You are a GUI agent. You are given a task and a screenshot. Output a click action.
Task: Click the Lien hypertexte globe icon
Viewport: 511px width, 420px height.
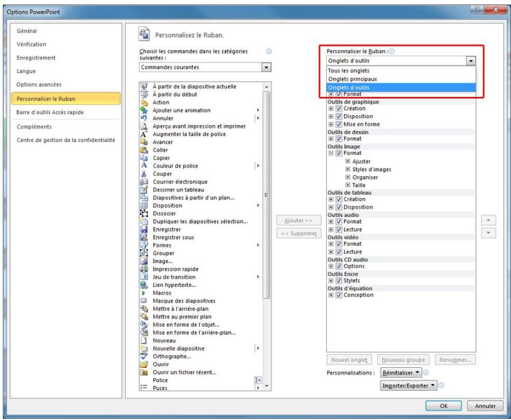coord(144,285)
